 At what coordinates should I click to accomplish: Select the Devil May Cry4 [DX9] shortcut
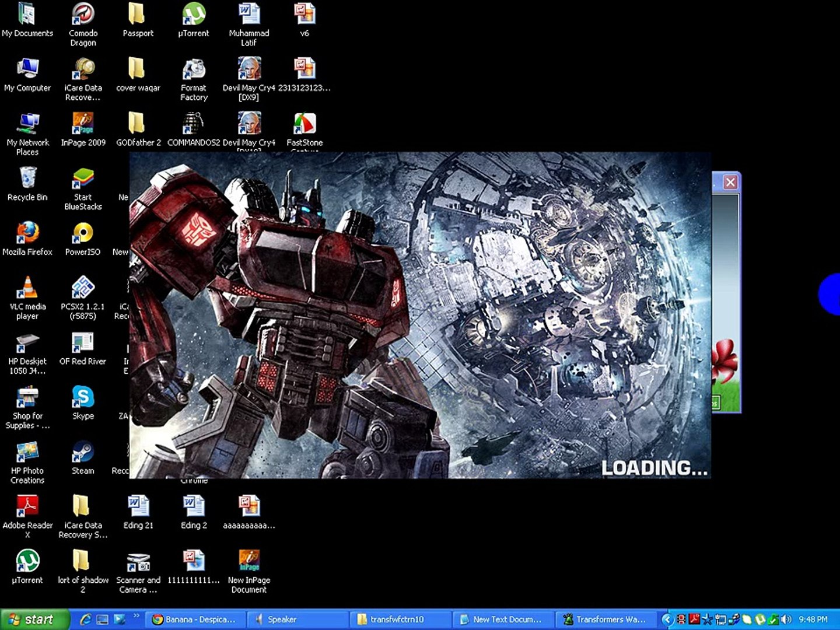click(x=249, y=79)
